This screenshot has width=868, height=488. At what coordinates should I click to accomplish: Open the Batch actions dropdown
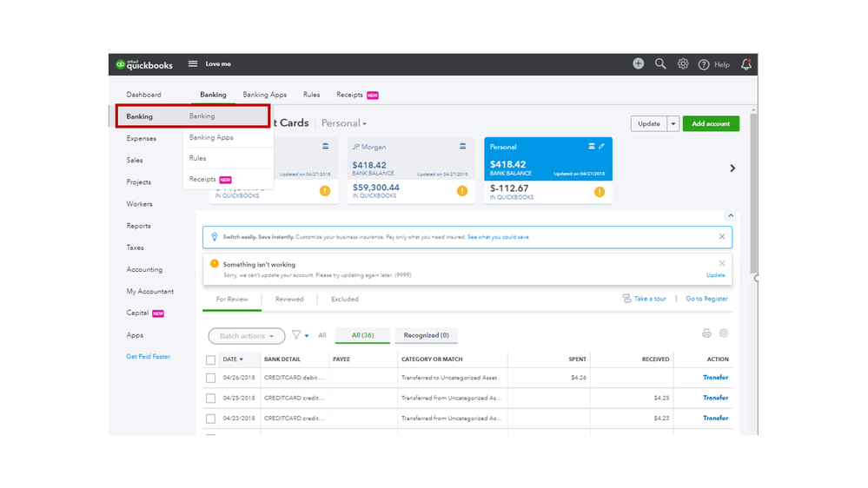point(247,336)
